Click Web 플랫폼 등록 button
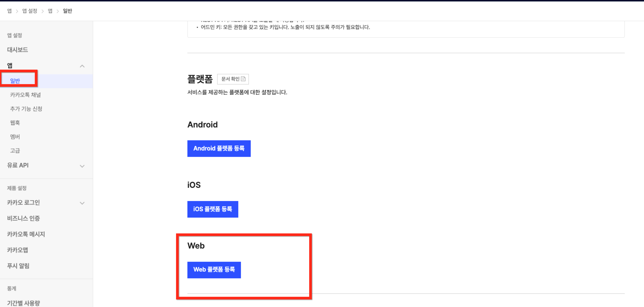The height and width of the screenshot is (307, 644). pos(214,270)
